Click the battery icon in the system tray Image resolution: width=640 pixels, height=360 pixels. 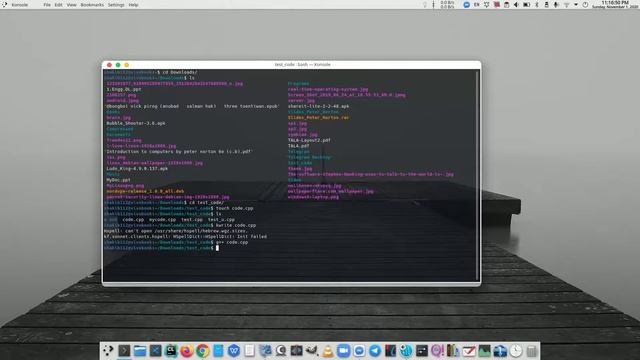(527, 5)
